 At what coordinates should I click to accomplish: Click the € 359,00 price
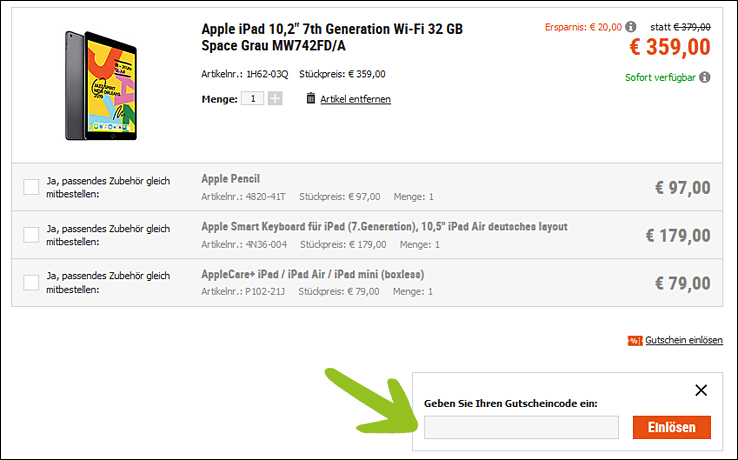click(670, 47)
